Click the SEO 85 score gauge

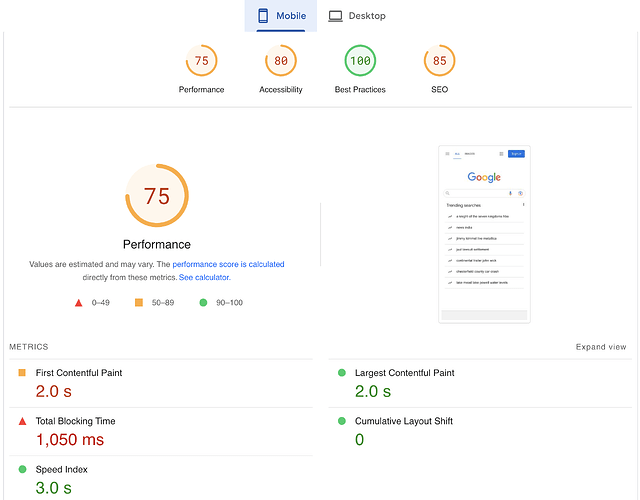pos(440,61)
